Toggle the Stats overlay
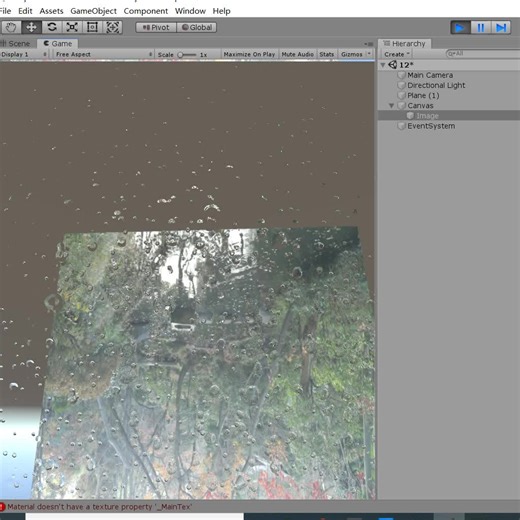 326,54
